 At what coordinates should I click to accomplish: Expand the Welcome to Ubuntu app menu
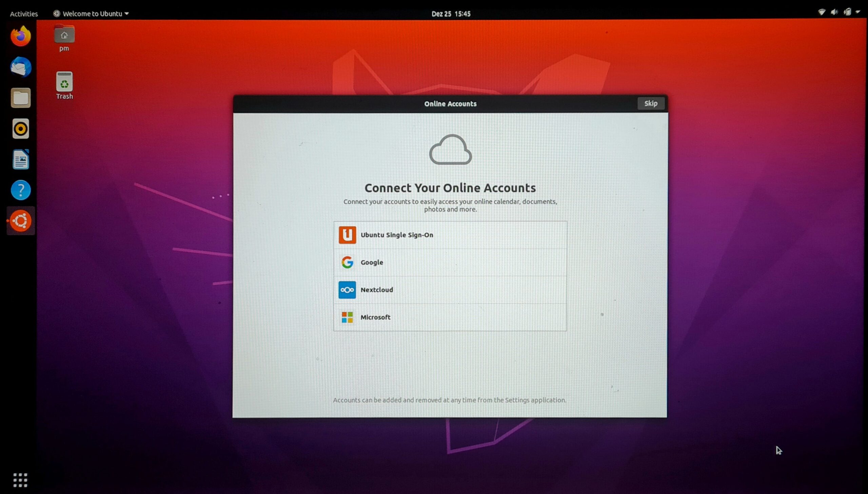(91, 14)
